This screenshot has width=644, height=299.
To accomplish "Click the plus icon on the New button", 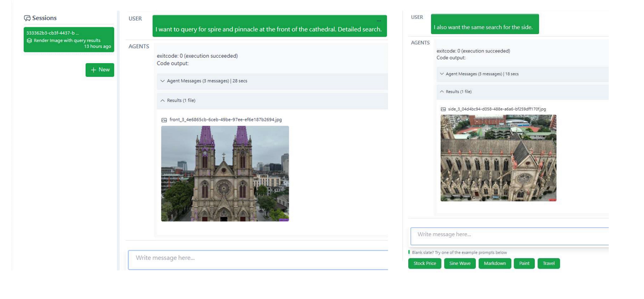I will [93, 70].
